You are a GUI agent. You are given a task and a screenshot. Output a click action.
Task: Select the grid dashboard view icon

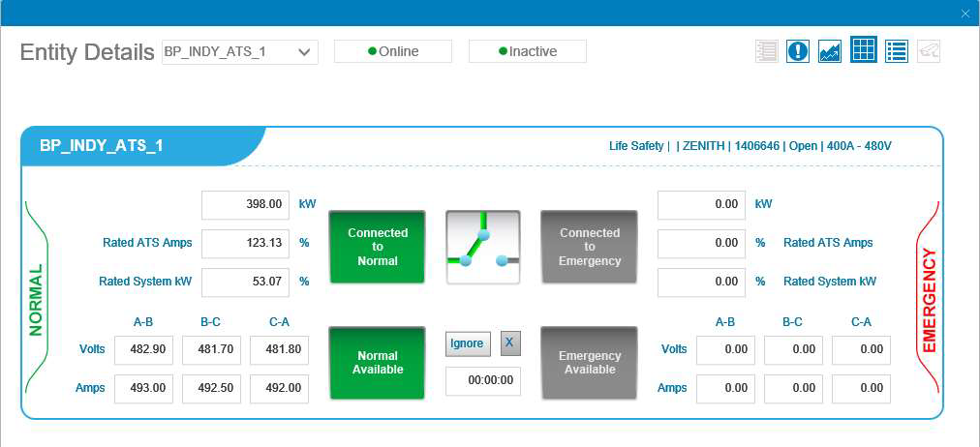click(863, 50)
